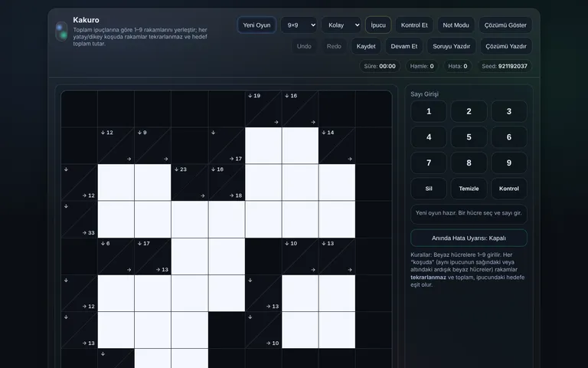588x368 pixels.
Task: Select number 4 on the keypad
Action: 429,137
